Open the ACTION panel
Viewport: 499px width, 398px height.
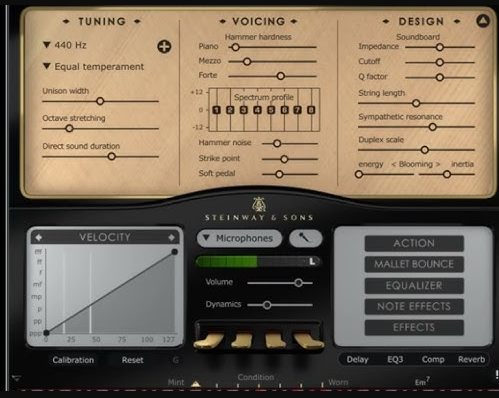(414, 243)
